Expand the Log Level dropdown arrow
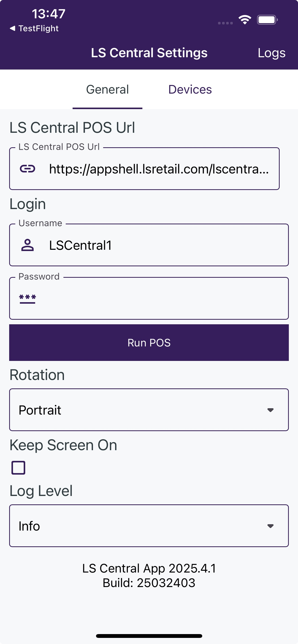 (270, 526)
